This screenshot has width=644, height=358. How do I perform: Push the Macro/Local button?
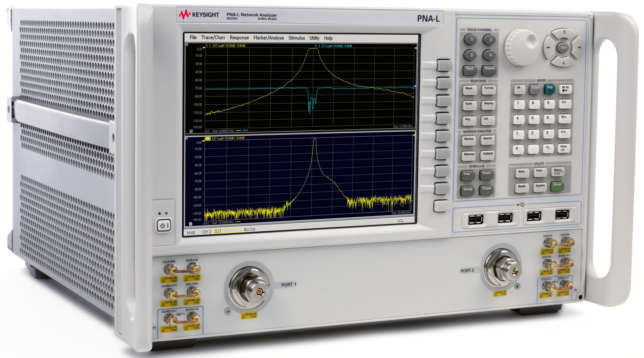tap(557, 171)
